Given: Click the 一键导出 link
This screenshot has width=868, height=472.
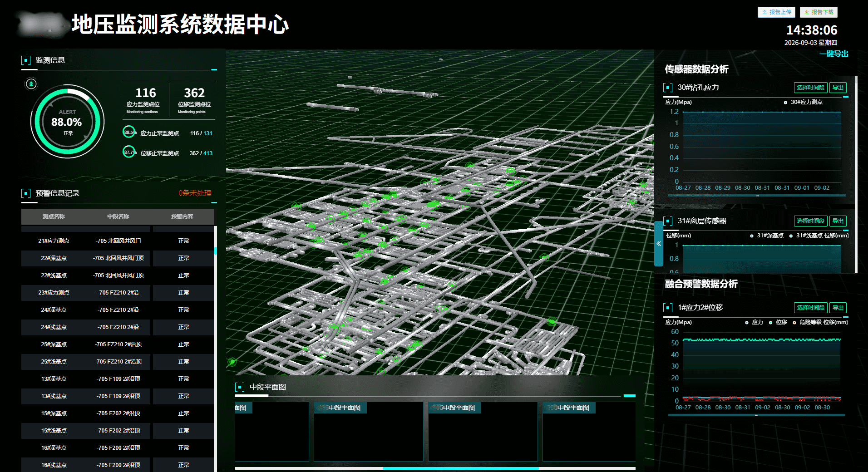Looking at the screenshot, I should click(833, 54).
